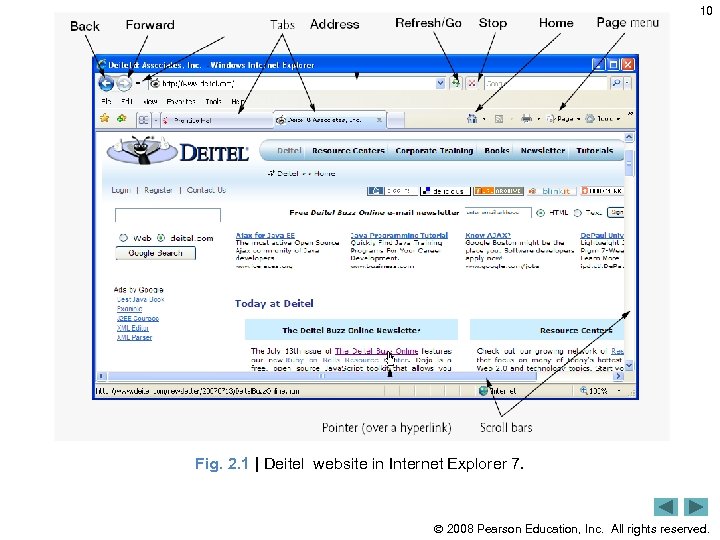Open the Tools menu in the menu bar
This screenshot has height=540, width=720.
[x=213, y=101]
